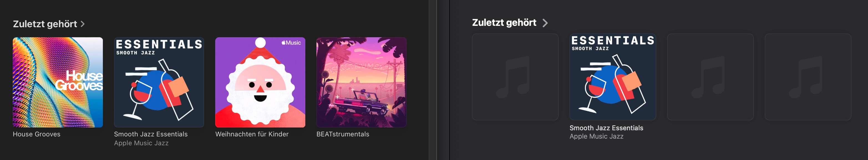Click Zuletzt gehört heading above placeholder tiles

point(504,22)
